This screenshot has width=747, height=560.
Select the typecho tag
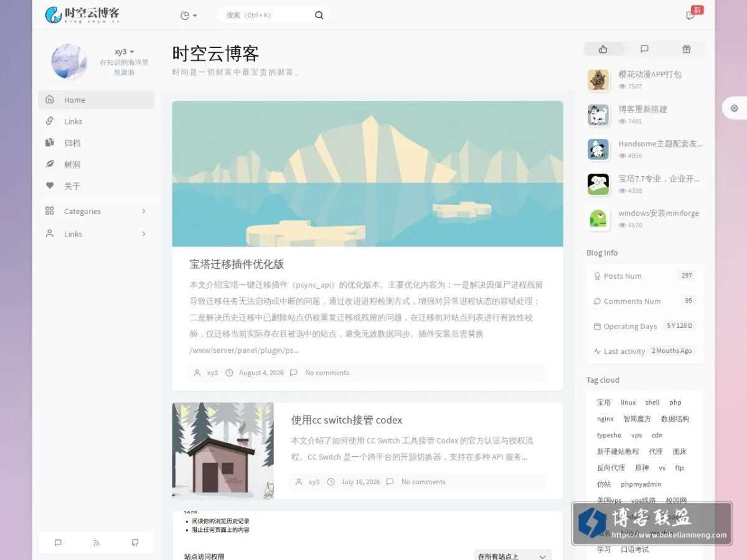(609, 435)
